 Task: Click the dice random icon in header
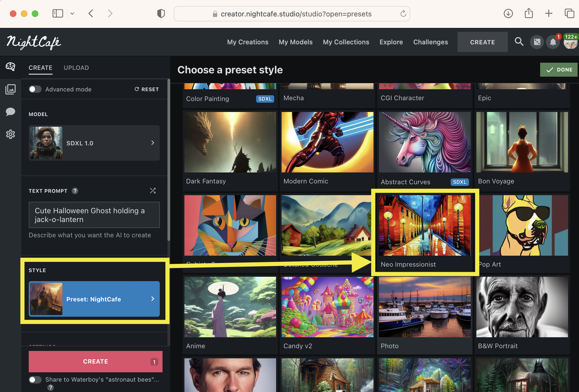tap(537, 42)
